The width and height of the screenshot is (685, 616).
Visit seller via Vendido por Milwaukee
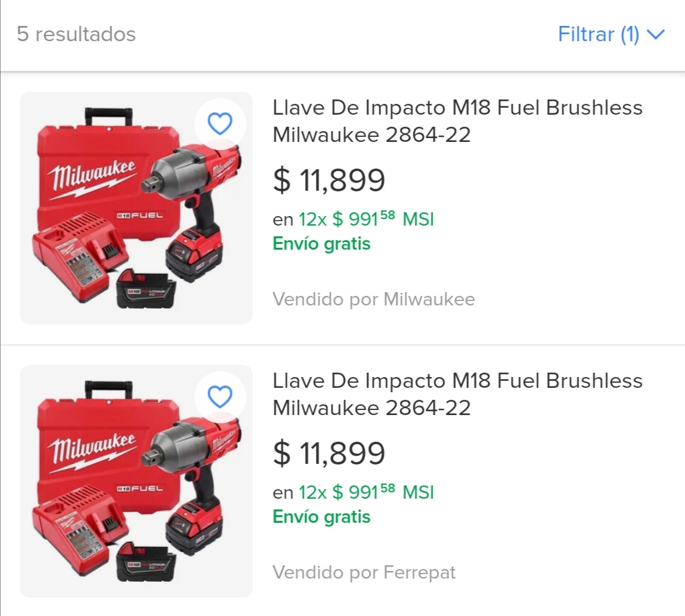(374, 300)
